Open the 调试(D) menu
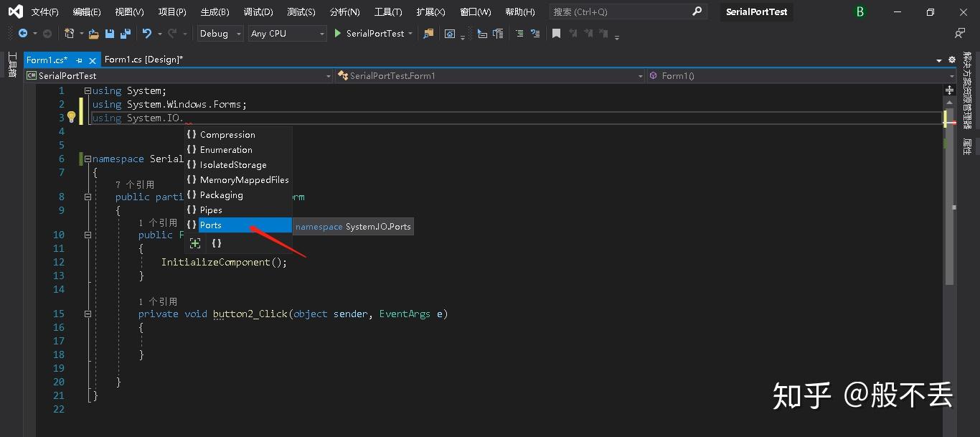The height and width of the screenshot is (437, 980). (258, 11)
